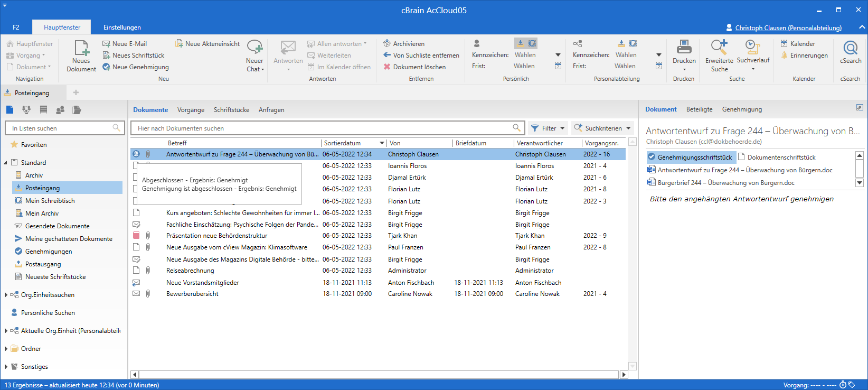Image resolution: width=868 pixels, height=390 pixels.
Task: Create a new document with Neues Dokument
Action: click(81, 55)
